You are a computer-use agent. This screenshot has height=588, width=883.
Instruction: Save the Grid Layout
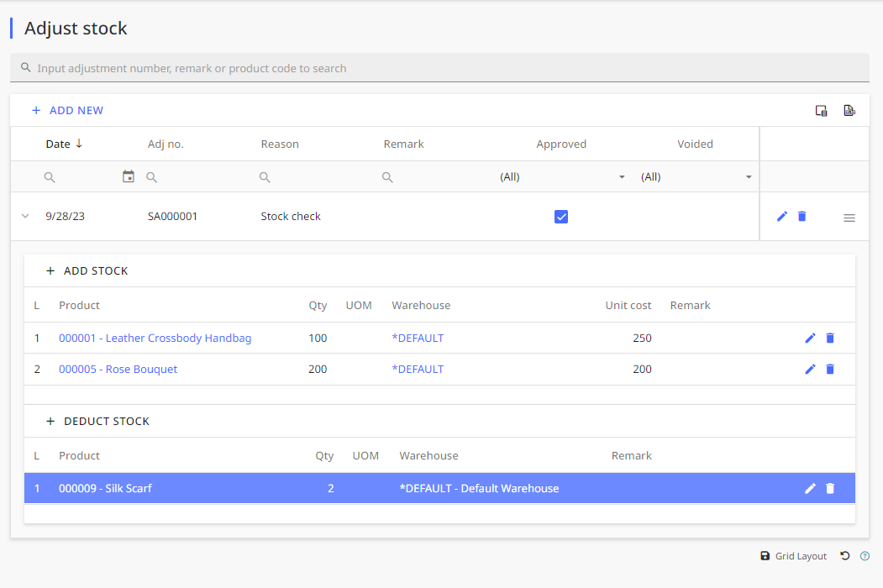793,556
